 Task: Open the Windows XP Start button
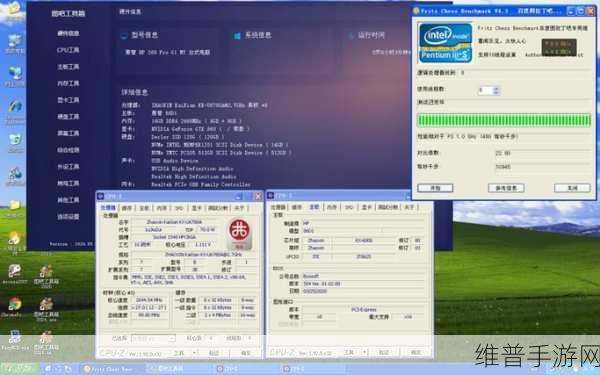[x=19, y=369]
